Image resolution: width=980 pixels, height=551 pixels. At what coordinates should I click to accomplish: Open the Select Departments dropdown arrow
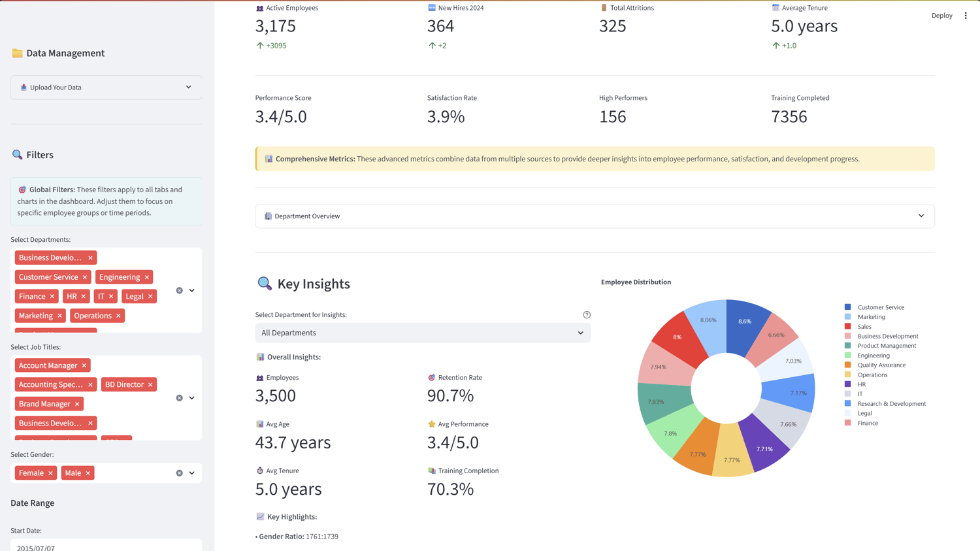pos(192,290)
